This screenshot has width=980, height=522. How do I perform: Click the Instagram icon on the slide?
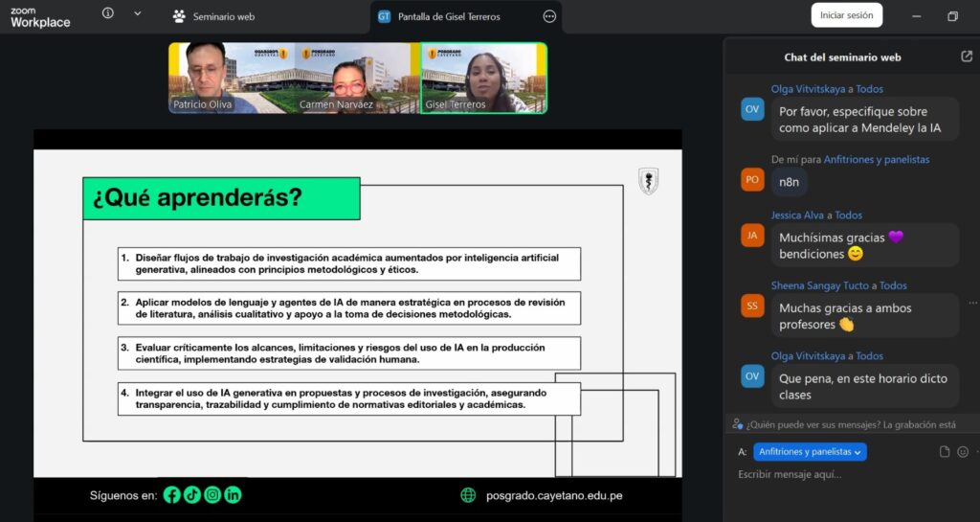(212, 495)
